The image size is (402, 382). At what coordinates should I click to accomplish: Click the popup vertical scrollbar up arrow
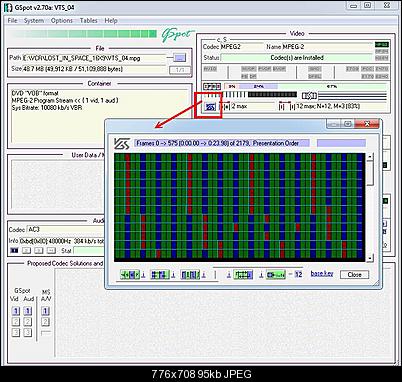click(x=370, y=157)
